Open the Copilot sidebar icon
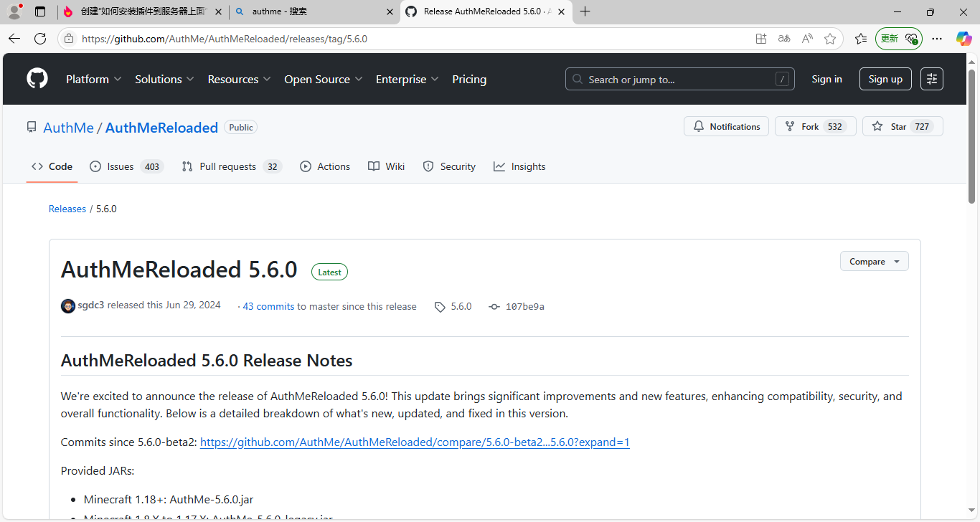This screenshot has width=980, height=522. 963,39
